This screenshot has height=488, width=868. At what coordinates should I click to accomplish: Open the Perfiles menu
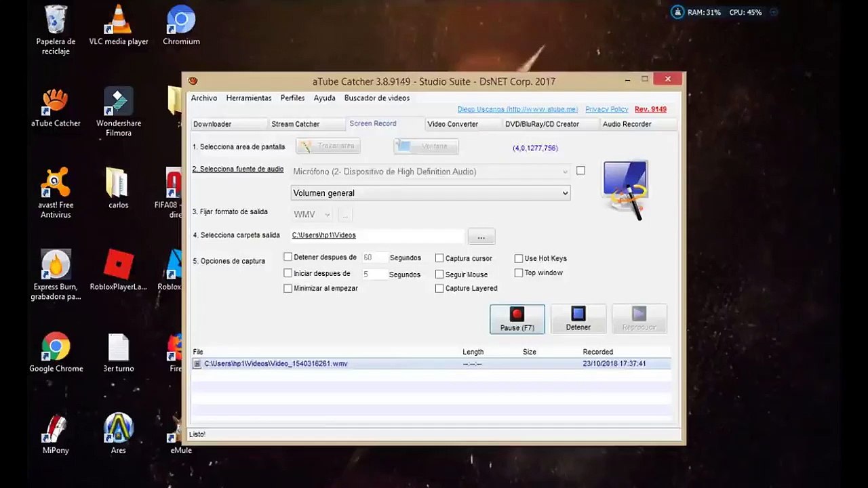pyautogui.click(x=292, y=98)
